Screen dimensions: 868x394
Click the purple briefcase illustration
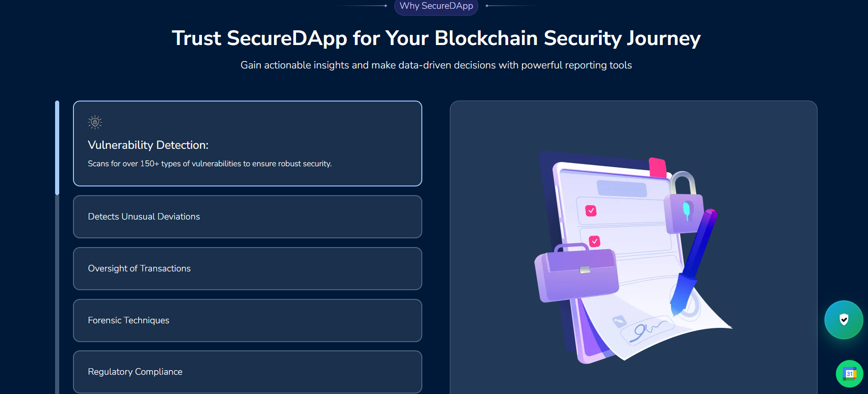pos(577,274)
